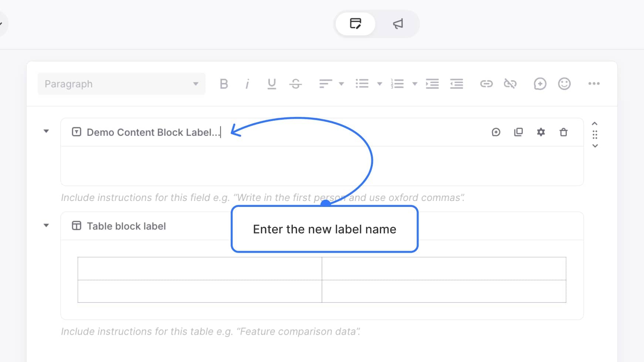Collapse the Demo Content Block
Viewport: 644px width, 362px height.
click(46, 131)
